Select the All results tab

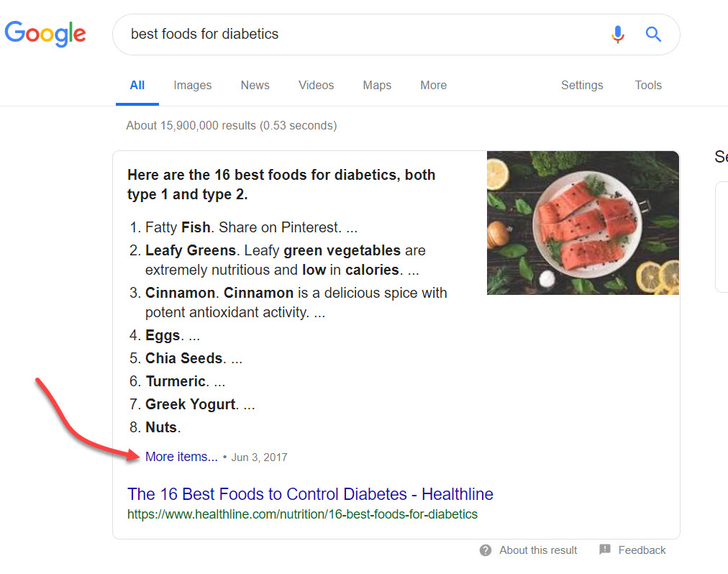pos(137,85)
